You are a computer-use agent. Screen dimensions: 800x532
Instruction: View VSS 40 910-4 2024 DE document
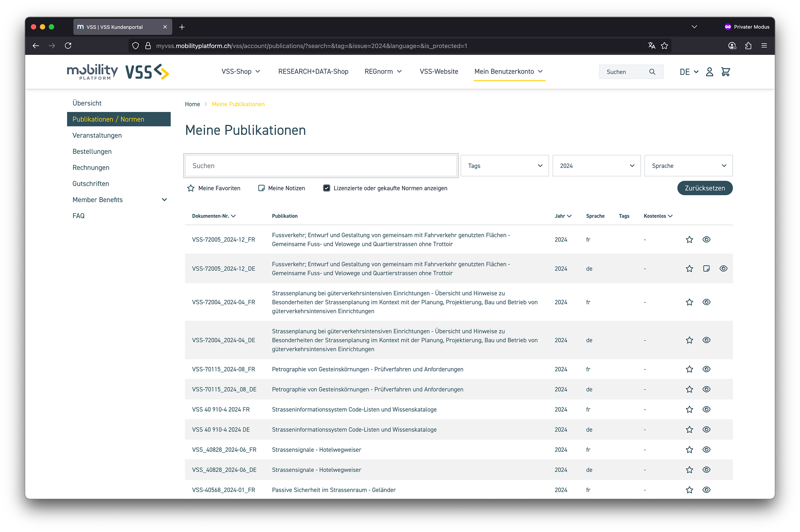tap(706, 429)
